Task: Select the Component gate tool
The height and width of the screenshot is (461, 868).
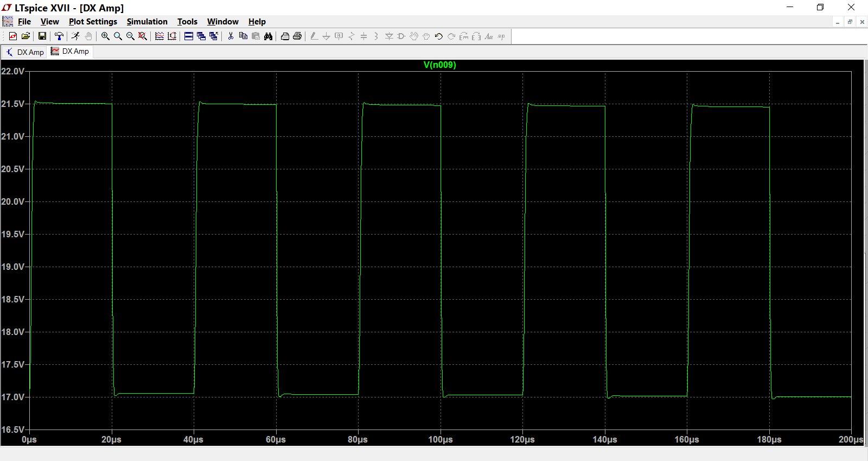Action: click(x=401, y=36)
